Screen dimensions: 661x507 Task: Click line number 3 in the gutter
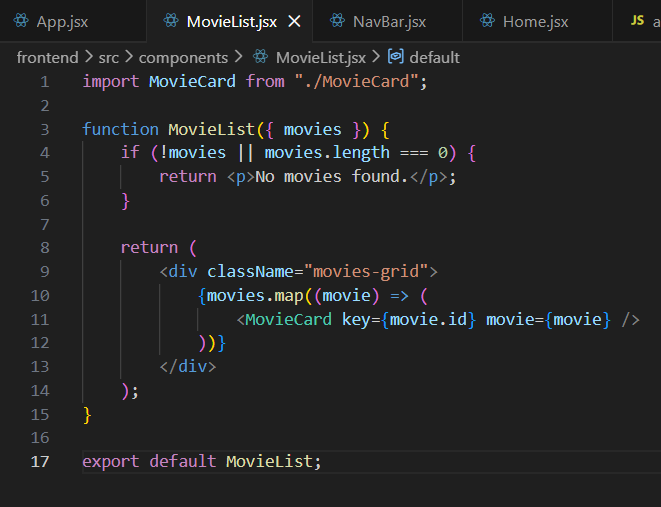44,129
